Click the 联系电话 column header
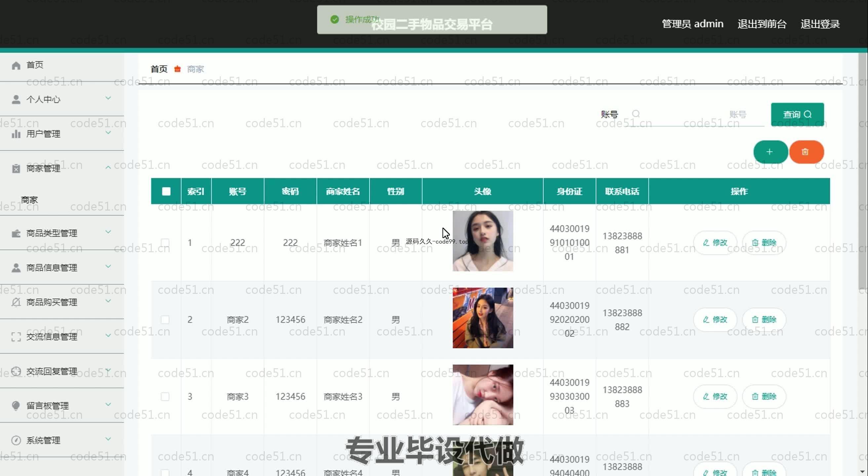The width and height of the screenshot is (868, 476). pos(622,191)
